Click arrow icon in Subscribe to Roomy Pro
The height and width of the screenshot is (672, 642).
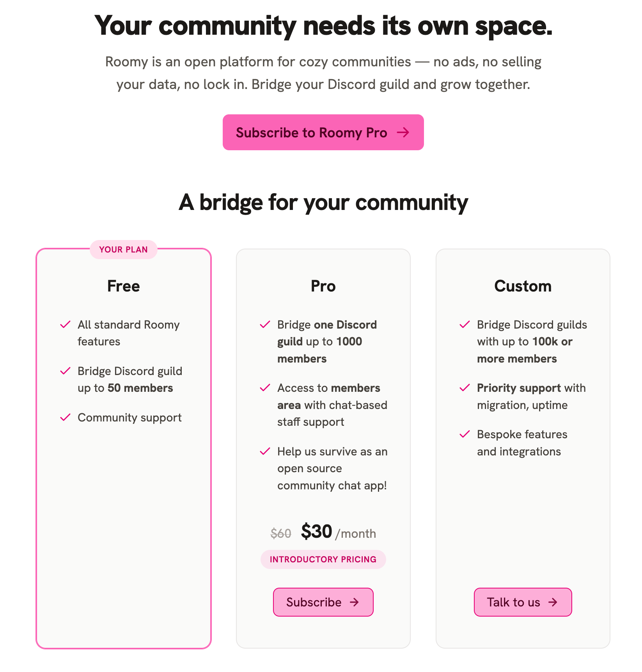tap(403, 132)
